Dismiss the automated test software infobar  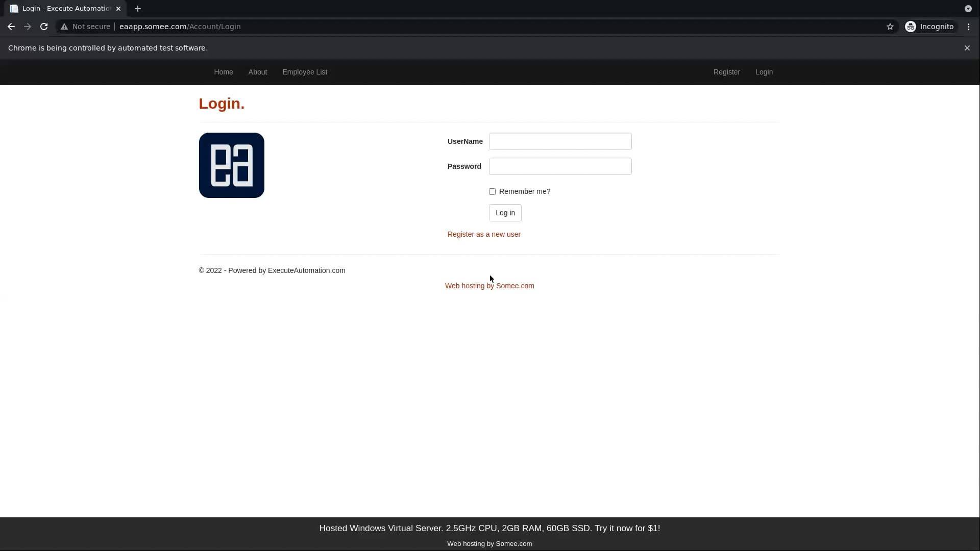[967, 48]
